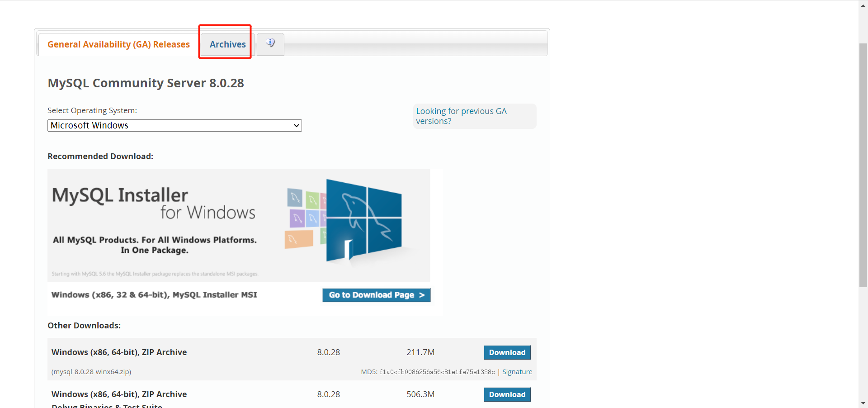Open the Select Operating System dropdown
The height and width of the screenshot is (408, 868).
175,125
